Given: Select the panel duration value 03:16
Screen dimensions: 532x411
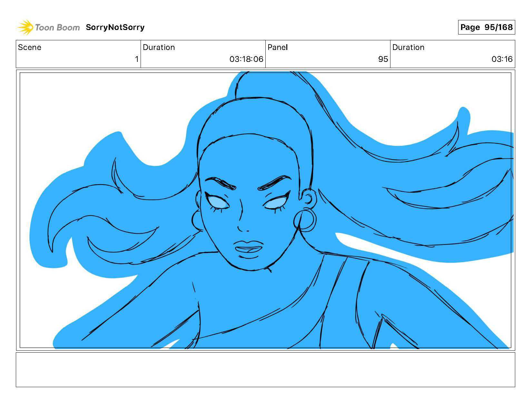Looking at the screenshot, I should point(502,59).
